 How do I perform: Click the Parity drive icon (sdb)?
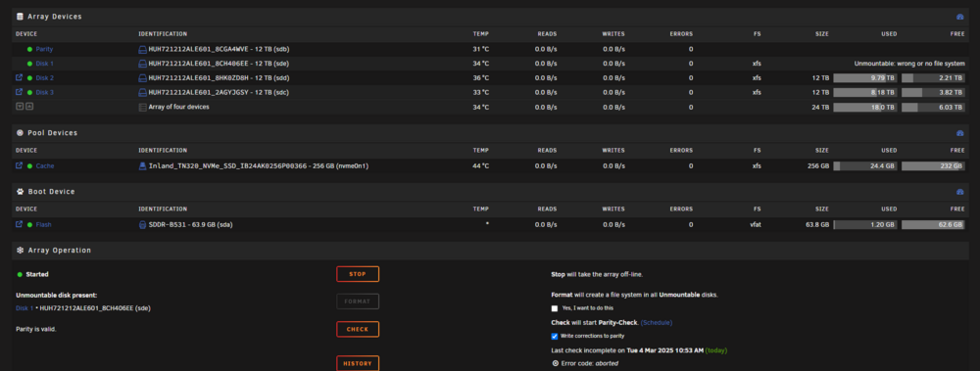tap(142, 49)
